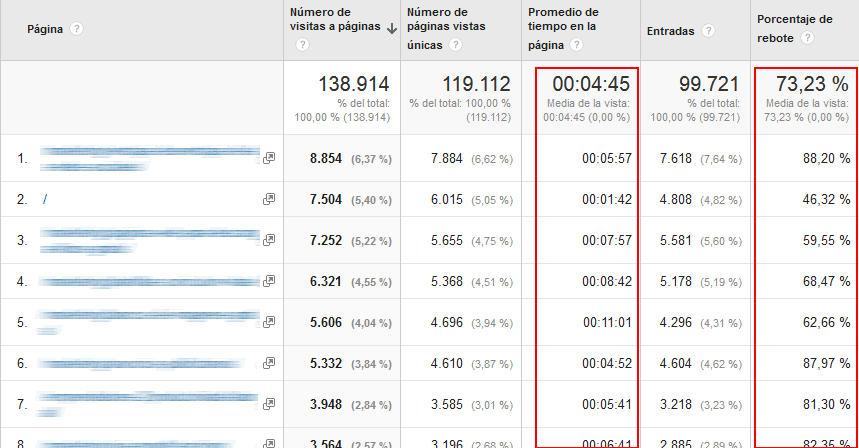
Task: Sort table by Entradas column
Action: pos(670,30)
